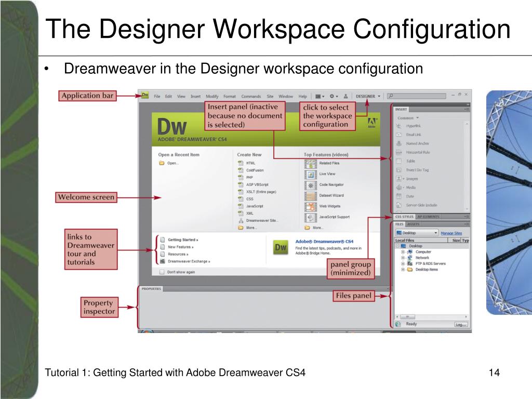Open the Edit menu
Image resolution: width=532 pixels, height=399 pixels.
(x=168, y=96)
